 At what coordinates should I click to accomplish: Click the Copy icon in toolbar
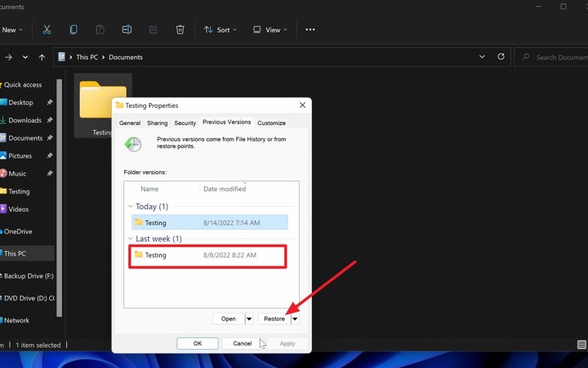pyautogui.click(x=73, y=29)
